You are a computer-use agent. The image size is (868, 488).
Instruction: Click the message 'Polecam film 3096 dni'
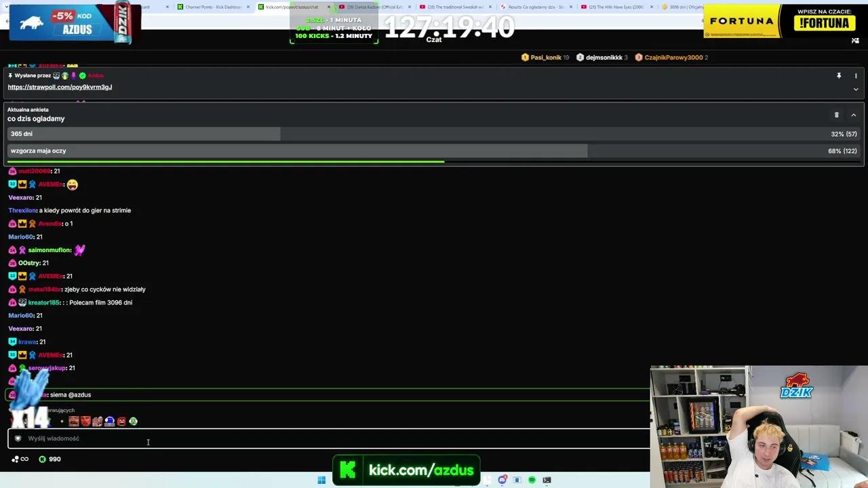click(100, 303)
